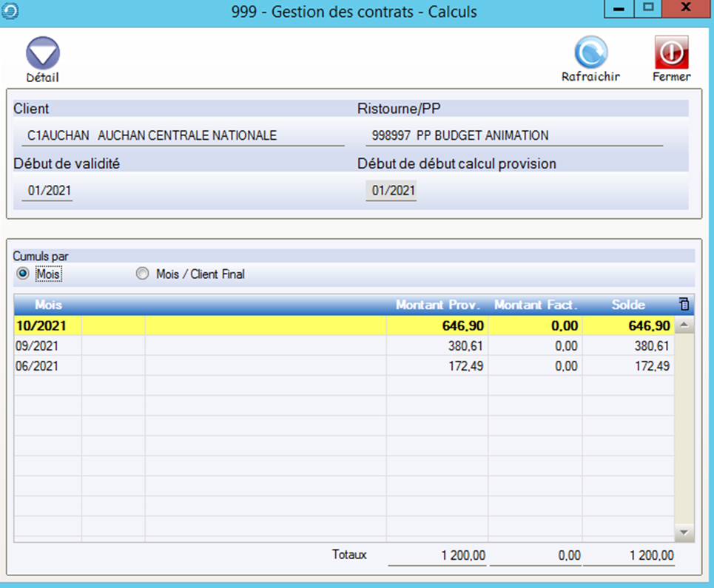
Task: Select Mois / Client Final radio button
Action: point(143,274)
